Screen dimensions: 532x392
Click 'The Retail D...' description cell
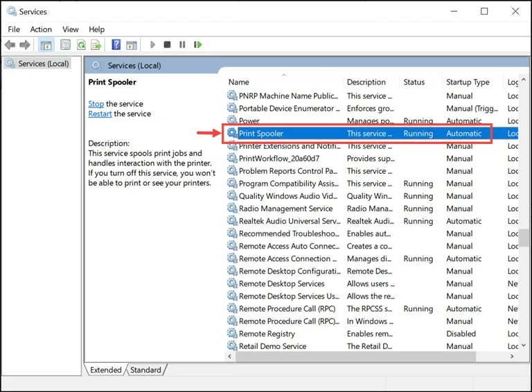tap(369, 346)
